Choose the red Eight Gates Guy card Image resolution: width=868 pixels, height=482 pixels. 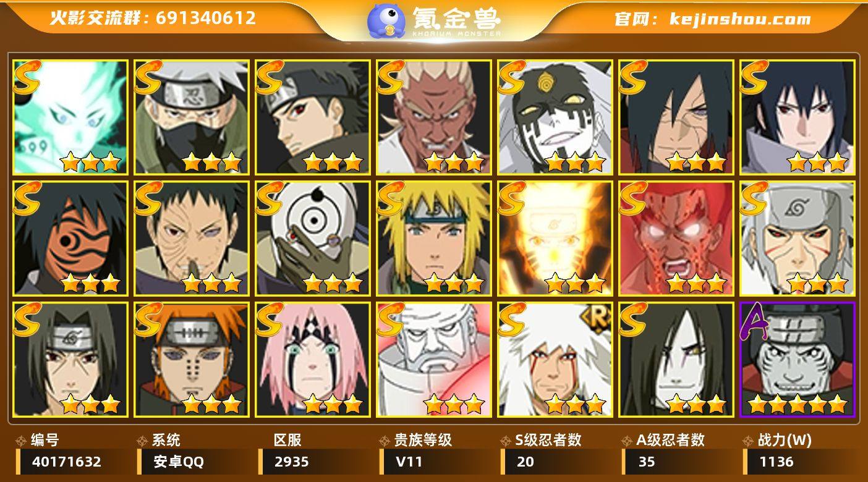pyautogui.click(x=676, y=238)
